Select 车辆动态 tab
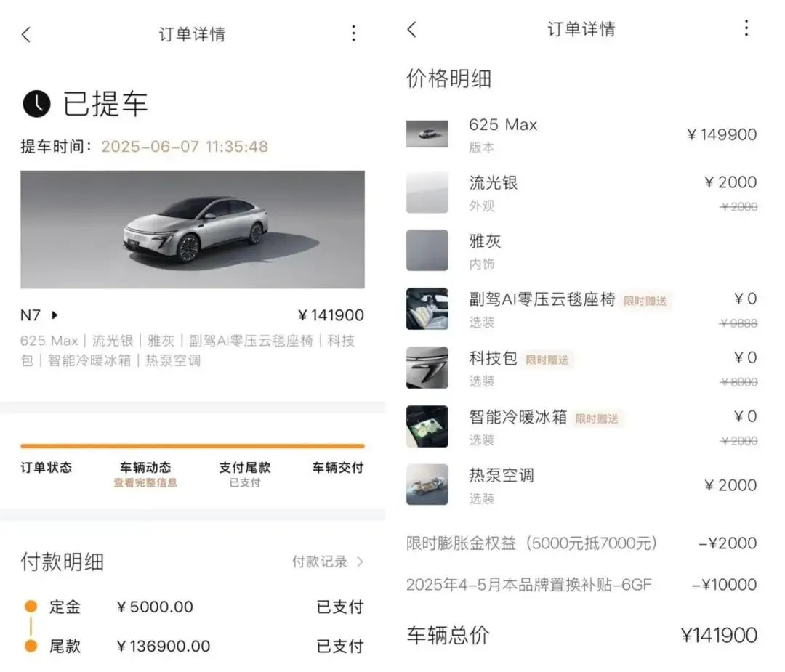Image resolution: width=785 pixels, height=672 pixels. tap(145, 468)
